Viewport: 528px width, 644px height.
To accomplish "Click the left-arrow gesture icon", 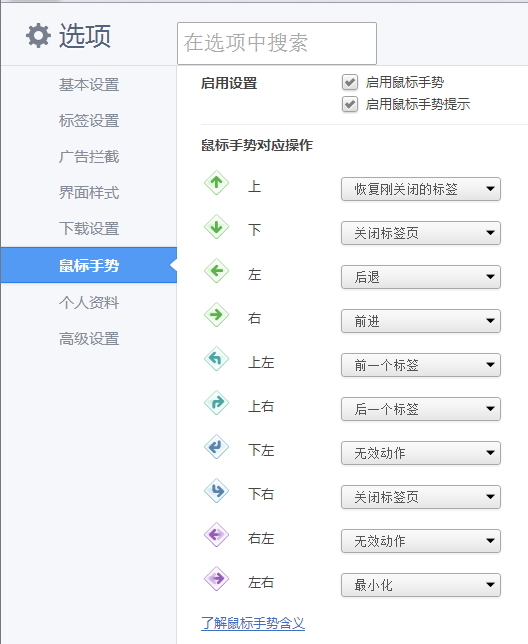I will pyautogui.click(x=216, y=271).
